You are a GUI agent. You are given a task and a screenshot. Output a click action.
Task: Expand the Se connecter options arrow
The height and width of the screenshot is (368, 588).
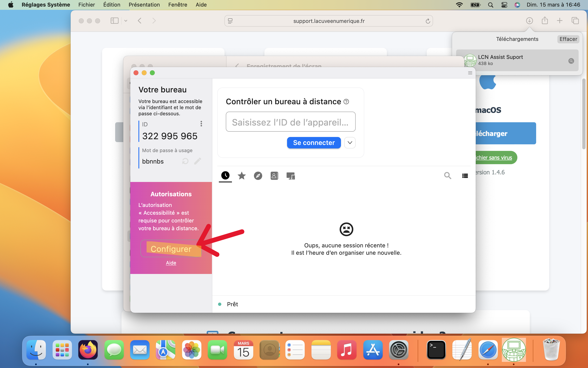(x=350, y=143)
